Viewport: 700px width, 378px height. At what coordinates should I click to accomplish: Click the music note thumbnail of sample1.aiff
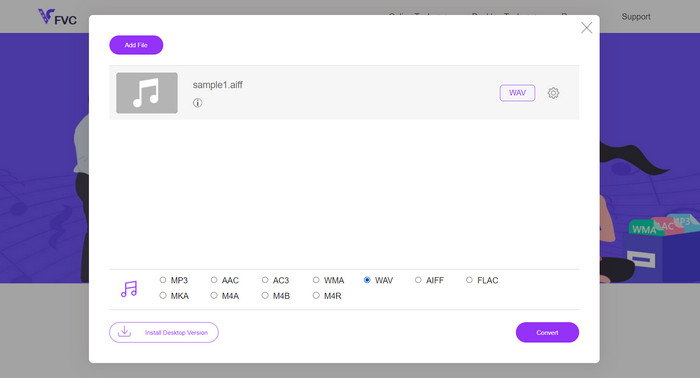point(147,93)
